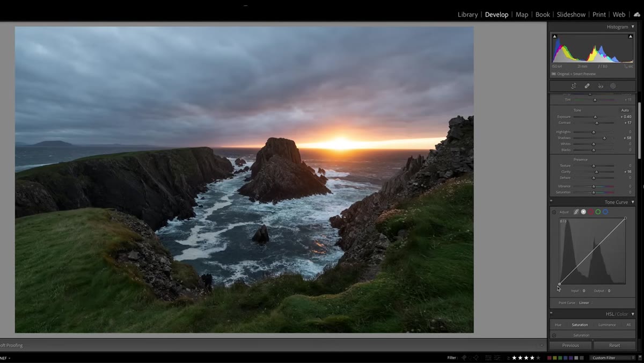Click Auto tone button
The height and width of the screenshot is (363, 644).
[625, 110]
